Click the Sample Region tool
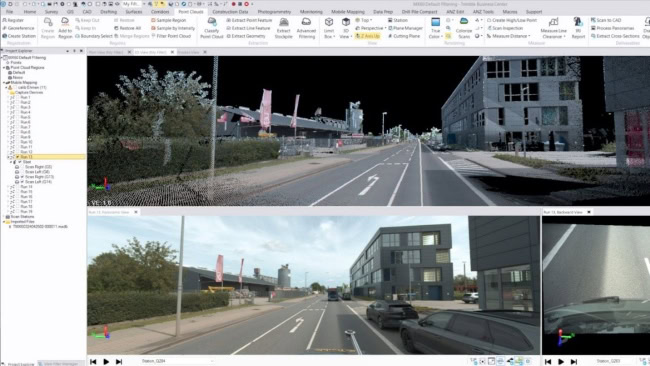Viewport: 650px width, 366px height. [168, 20]
